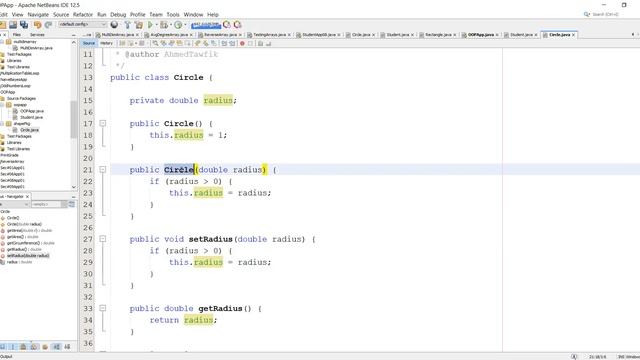The width and height of the screenshot is (640, 360).
Task: Open the Window menu
Action: tap(193, 14)
